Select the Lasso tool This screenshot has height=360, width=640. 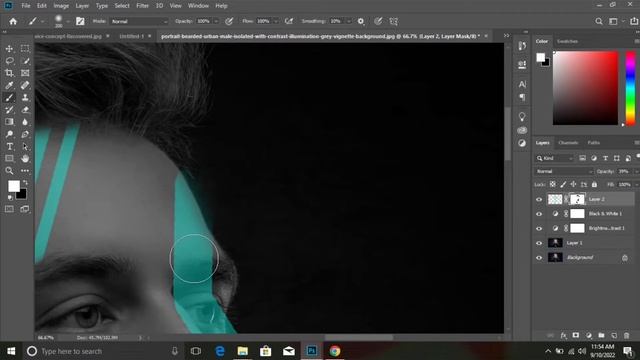pos(9,60)
